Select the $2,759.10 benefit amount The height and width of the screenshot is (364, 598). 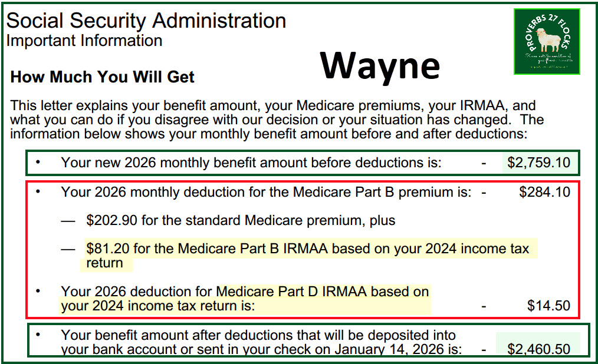pyautogui.click(x=538, y=163)
